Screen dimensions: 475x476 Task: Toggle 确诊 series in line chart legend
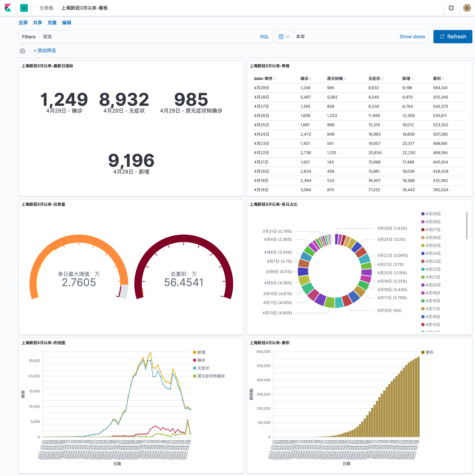click(199, 360)
